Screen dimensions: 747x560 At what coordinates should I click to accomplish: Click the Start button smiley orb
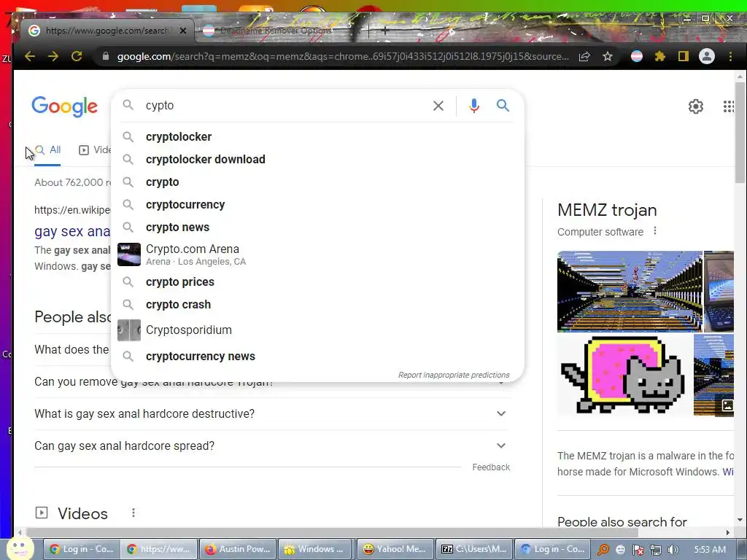(x=20, y=548)
